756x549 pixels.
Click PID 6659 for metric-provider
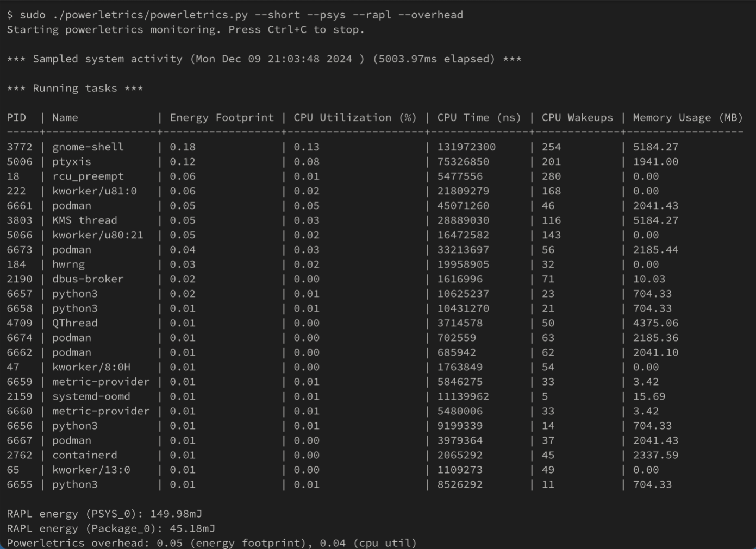pos(20,381)
